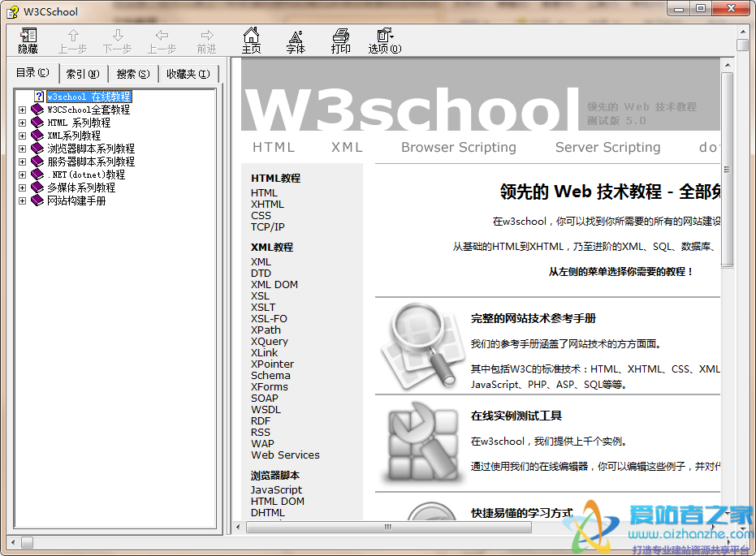Open the Web Services tutorial link

[x=286, y=455]
